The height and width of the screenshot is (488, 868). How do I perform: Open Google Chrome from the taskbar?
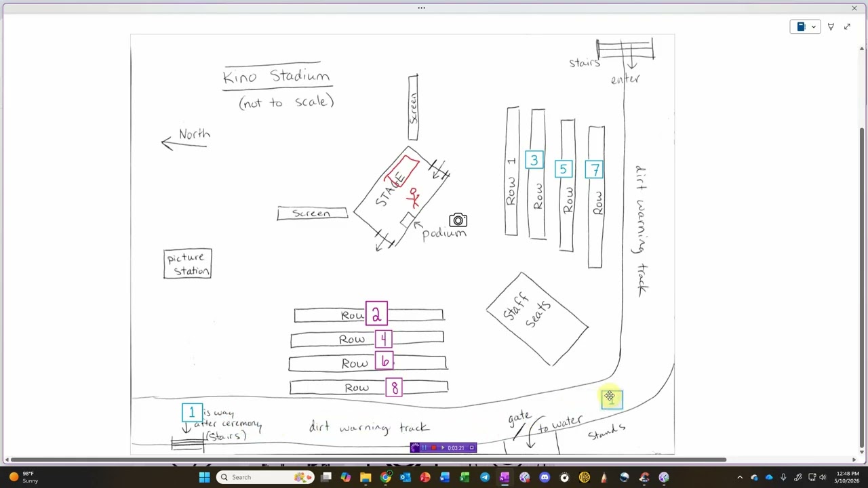(385, 477)
